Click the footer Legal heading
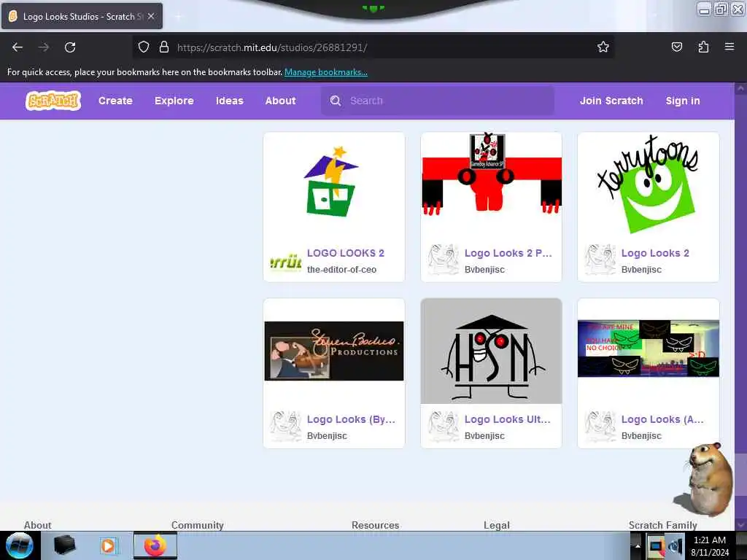The image size is (747, 560). pyautogui.click(x=496, y=525)
